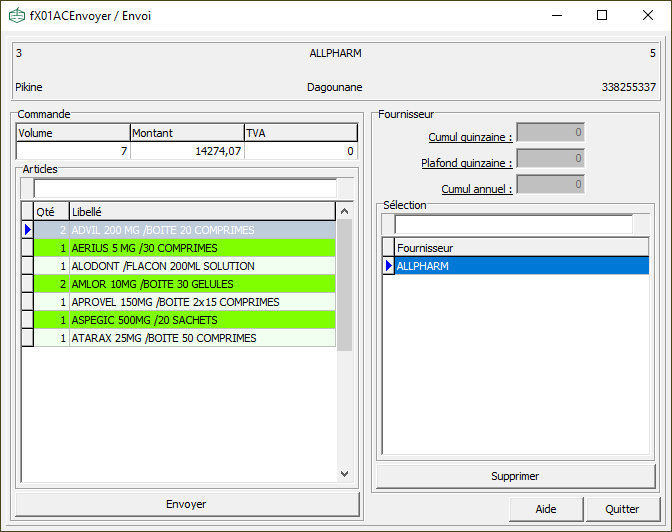Minimize the fX01ACEnvoyer window

[x=557, y=15]
